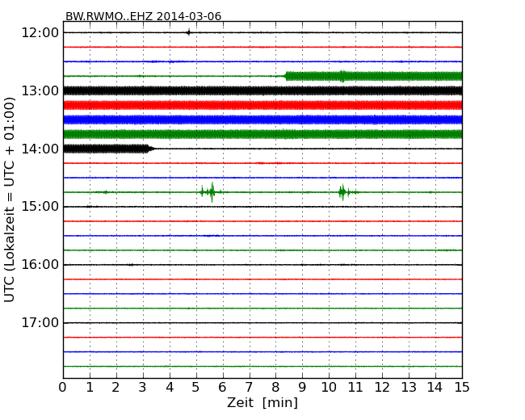Click the Zeit [min] axis label
Screen dimensions: 525x420
pyautogui.click(x=262, y=402)
